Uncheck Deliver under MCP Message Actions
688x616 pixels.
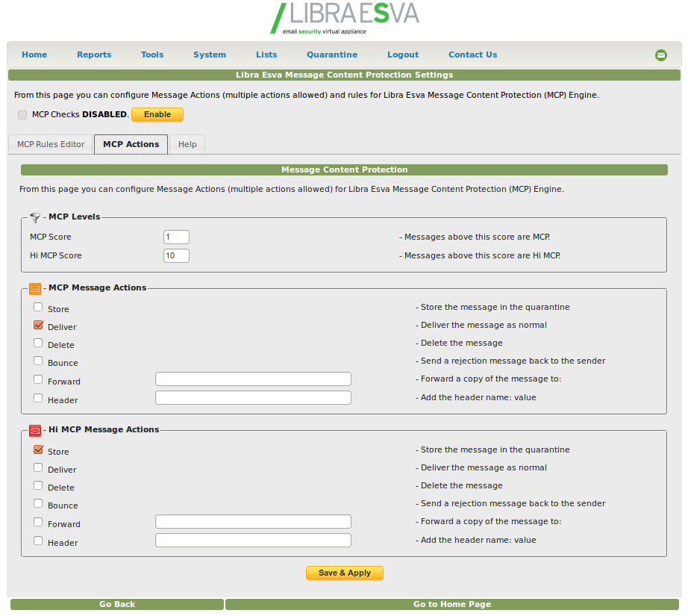(38, 325)
